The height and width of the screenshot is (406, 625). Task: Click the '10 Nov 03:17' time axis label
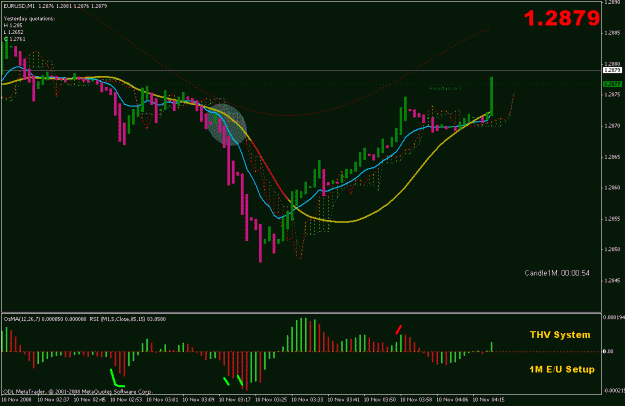(x=235, y=400)
